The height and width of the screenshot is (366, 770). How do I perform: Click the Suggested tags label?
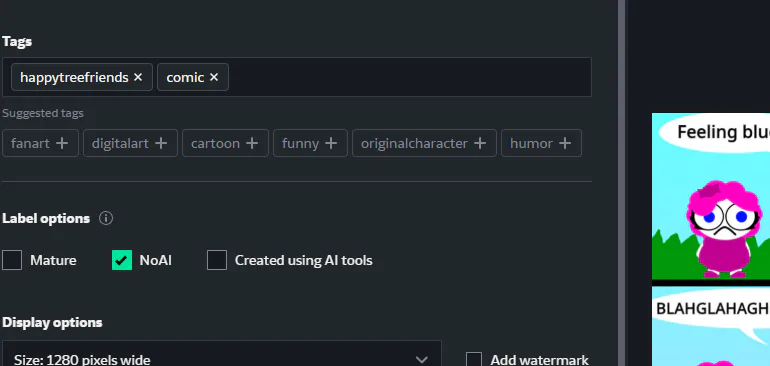click(43, 113)
